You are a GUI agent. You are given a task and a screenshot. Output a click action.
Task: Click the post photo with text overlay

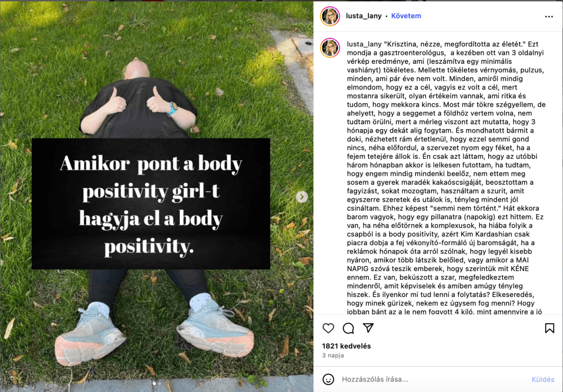(x=157, y=196)
